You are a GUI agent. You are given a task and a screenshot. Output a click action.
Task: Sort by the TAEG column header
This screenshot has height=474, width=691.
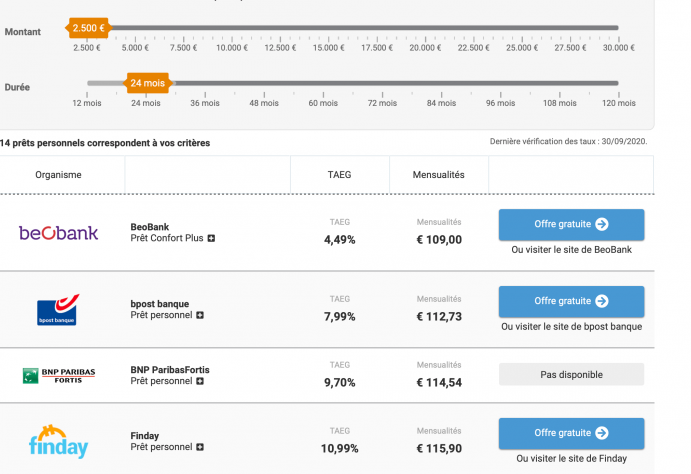[x=339, y=175]
